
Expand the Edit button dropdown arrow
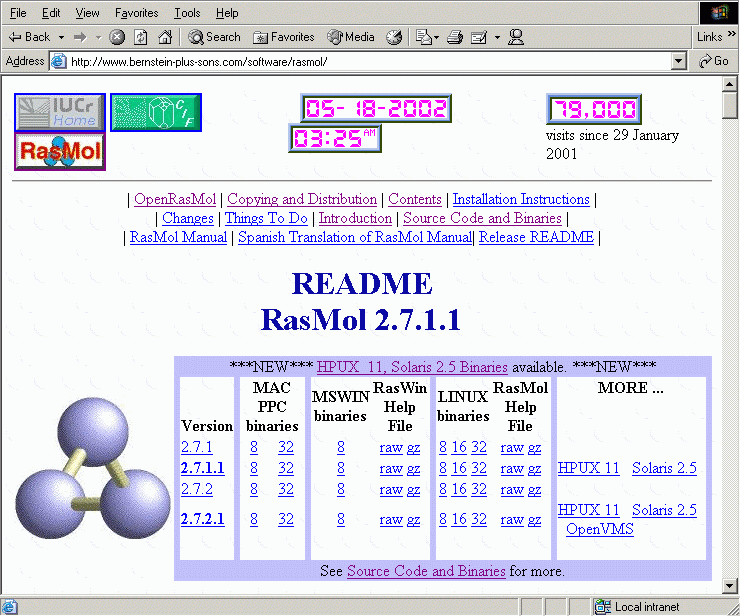497,37
